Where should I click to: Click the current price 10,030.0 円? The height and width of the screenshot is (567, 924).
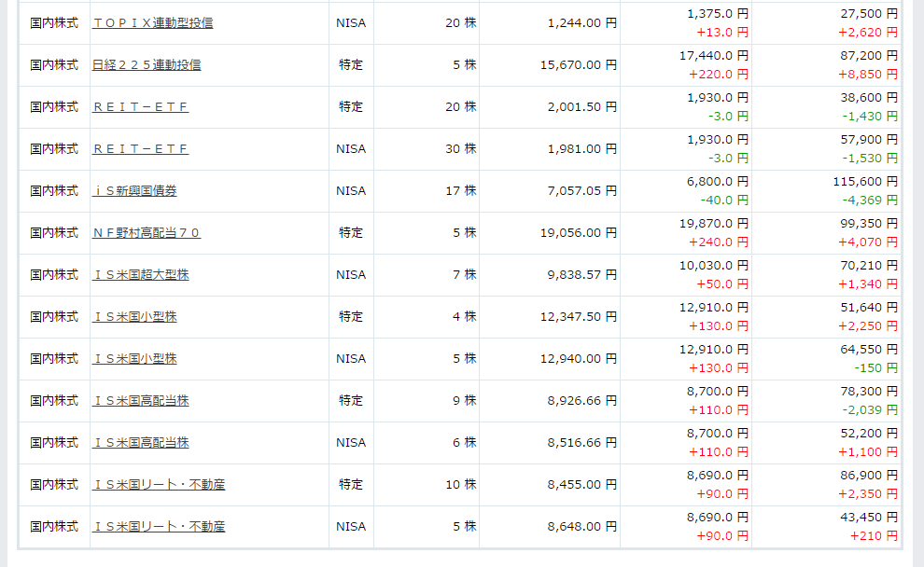click(x=714, y=266)
